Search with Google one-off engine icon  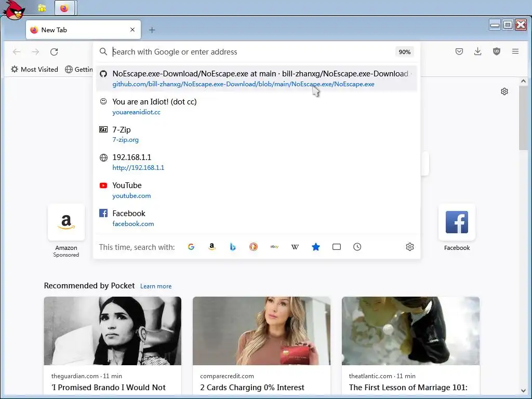(x=191, y=247)
